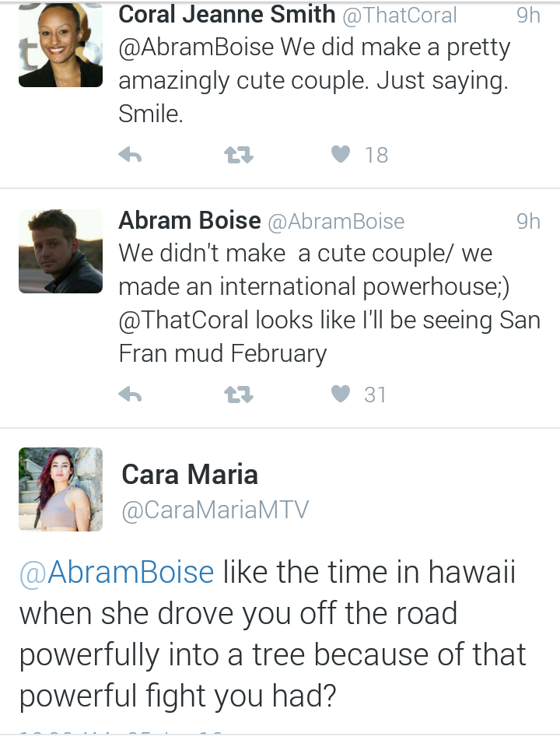Open the Coral Jeanne Smith name link
The width and height of the screenshot is (560, 747).
click(226, 14)
